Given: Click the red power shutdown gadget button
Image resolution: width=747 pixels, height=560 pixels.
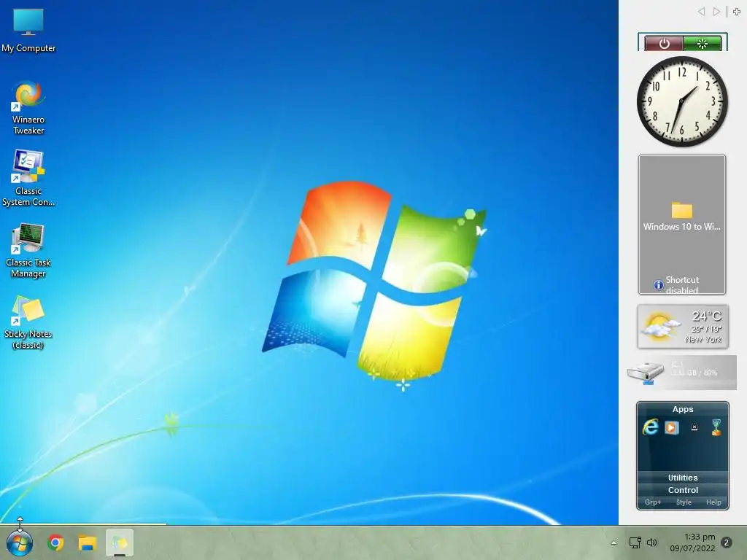Looking at the screenshot, I should [x=664, y=44].
